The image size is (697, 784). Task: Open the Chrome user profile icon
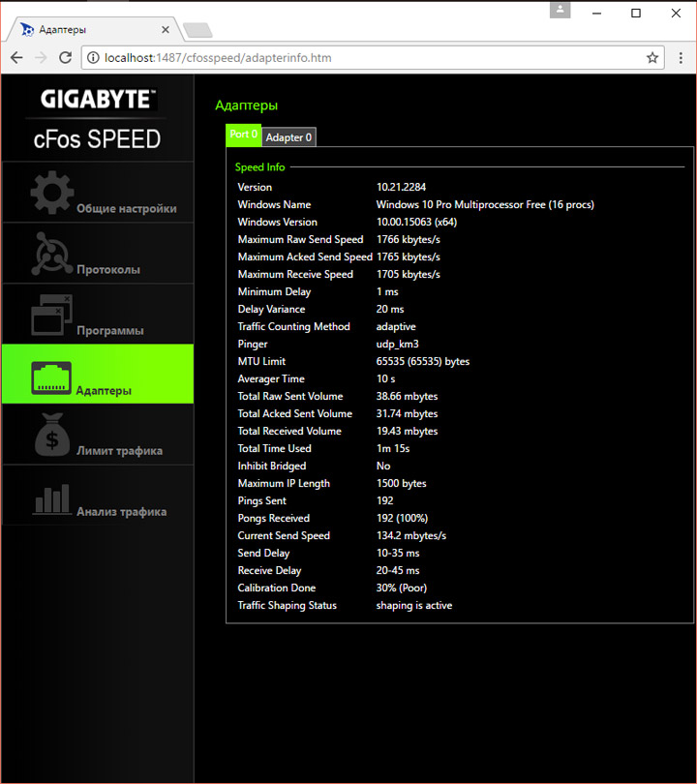[560, 10]
